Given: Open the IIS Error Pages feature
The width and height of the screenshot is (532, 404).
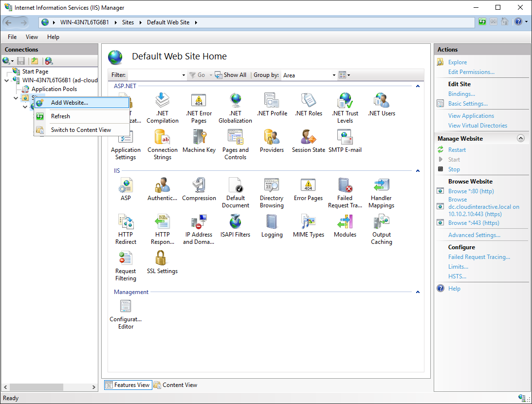Looking at the screenshot, I should tap(309, 189).
